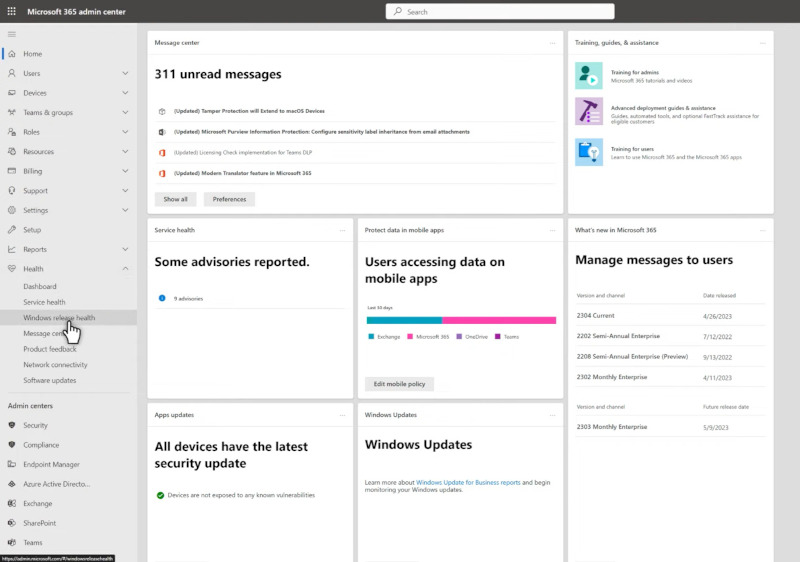Click the Compliance shield icon

point(12,445)
